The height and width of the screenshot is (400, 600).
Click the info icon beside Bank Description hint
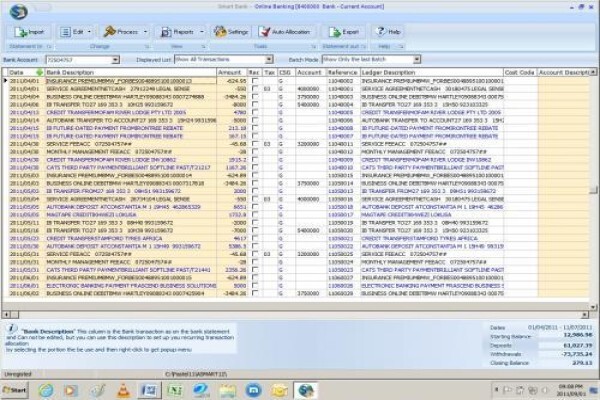(x=12, y=328)
